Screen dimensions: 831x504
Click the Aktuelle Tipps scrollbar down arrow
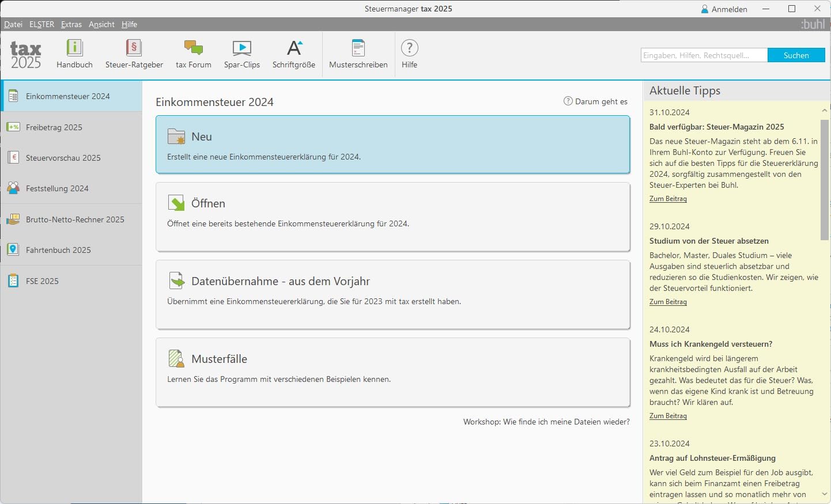824,494
